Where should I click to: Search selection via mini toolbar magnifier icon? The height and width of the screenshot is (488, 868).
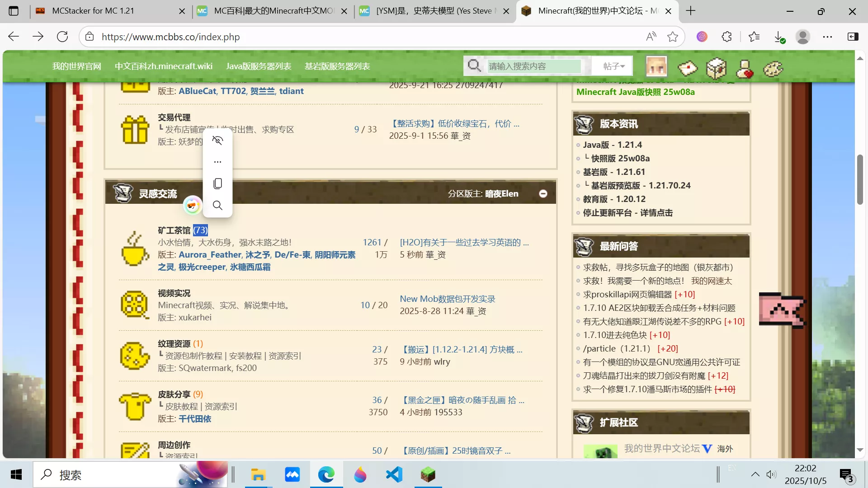[217, 205]
